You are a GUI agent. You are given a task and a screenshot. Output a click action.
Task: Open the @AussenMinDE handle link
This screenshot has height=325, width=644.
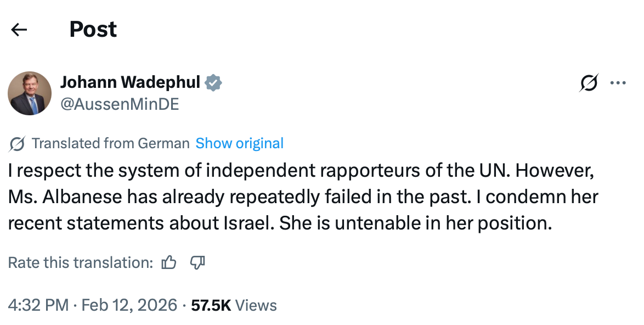120,104
